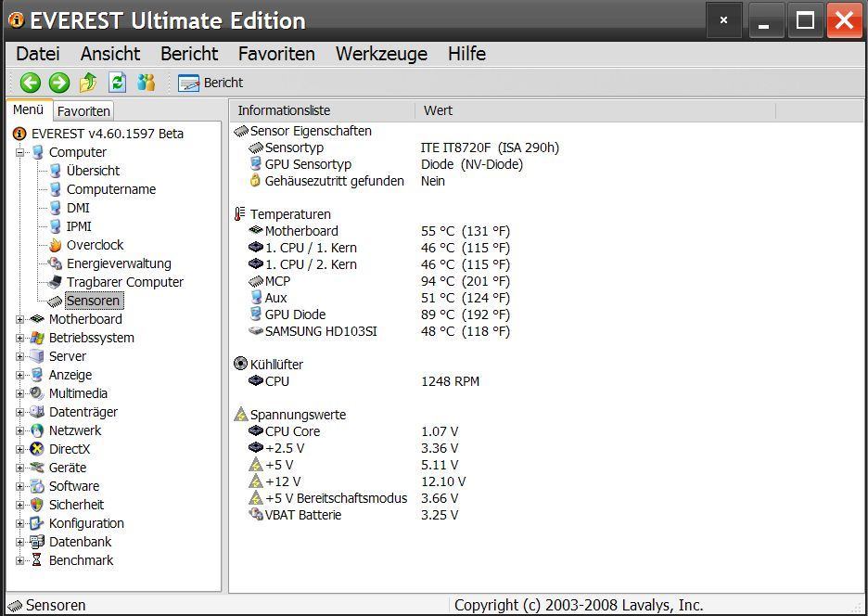Screen dimensions: 868x616
Task: Click the Netzwerk globe icon
Action: [x=37, y=430]
